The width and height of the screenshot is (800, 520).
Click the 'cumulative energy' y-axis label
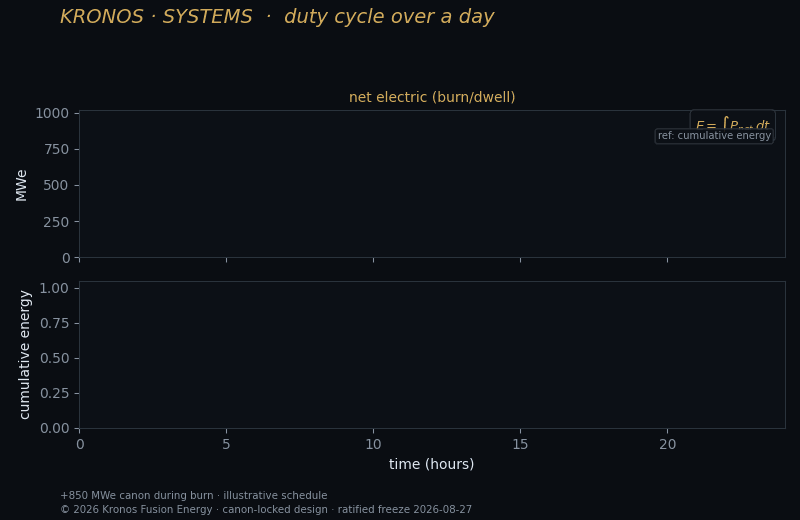coord(24,355)
